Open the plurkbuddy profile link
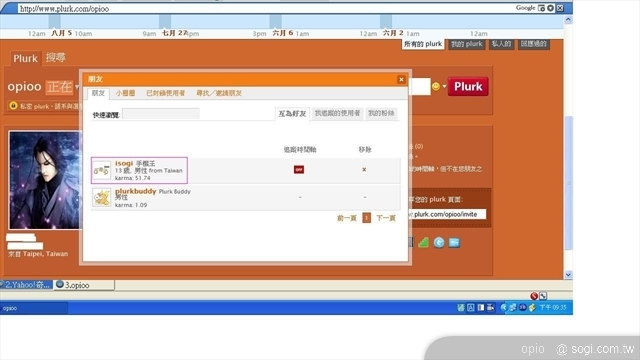The width and height of the screenshot is (640, 360). point(136,191)
